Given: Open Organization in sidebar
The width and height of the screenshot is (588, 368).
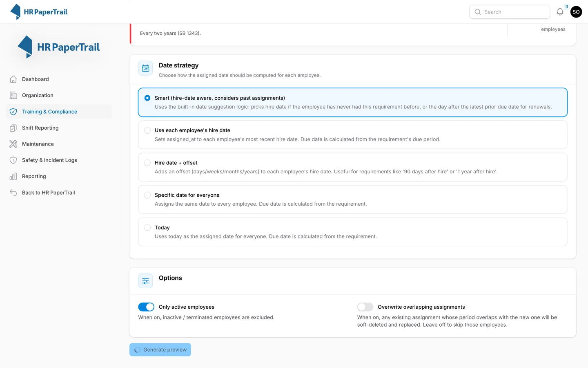Looking at the screenshot, I should pyautogui.click(x=59, y=95).
